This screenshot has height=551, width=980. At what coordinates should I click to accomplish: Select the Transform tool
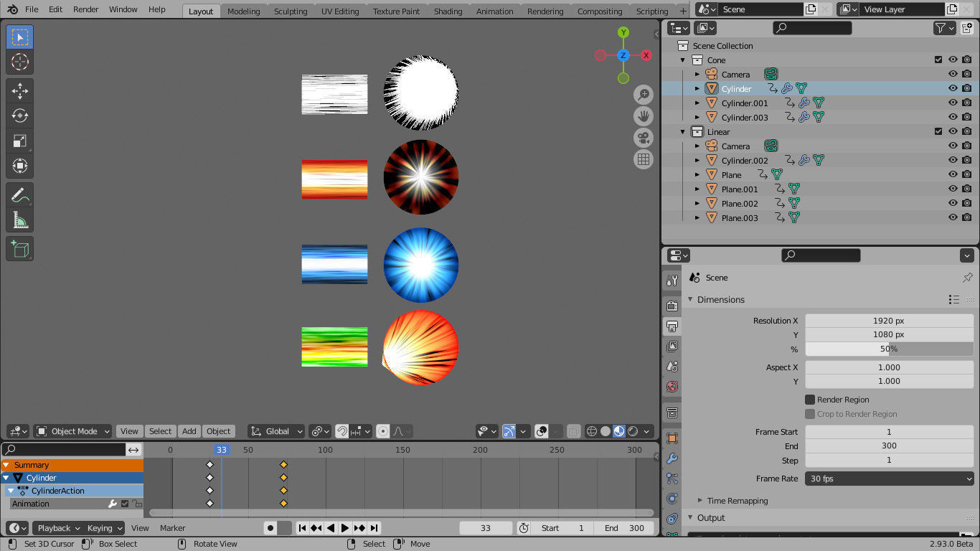(20, 166)
